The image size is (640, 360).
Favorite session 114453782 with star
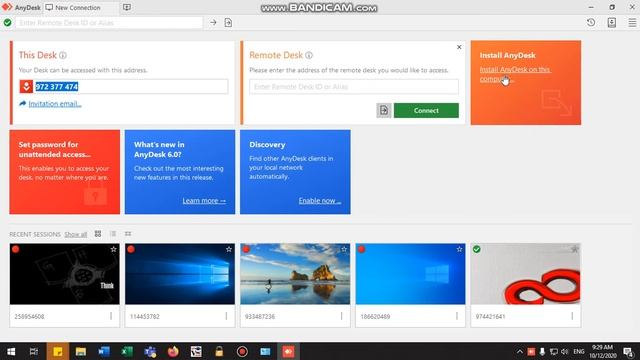coord(229,249)
